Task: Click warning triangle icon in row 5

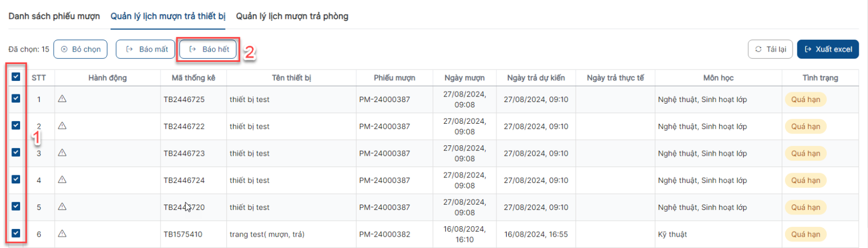Action: (62, 207)
